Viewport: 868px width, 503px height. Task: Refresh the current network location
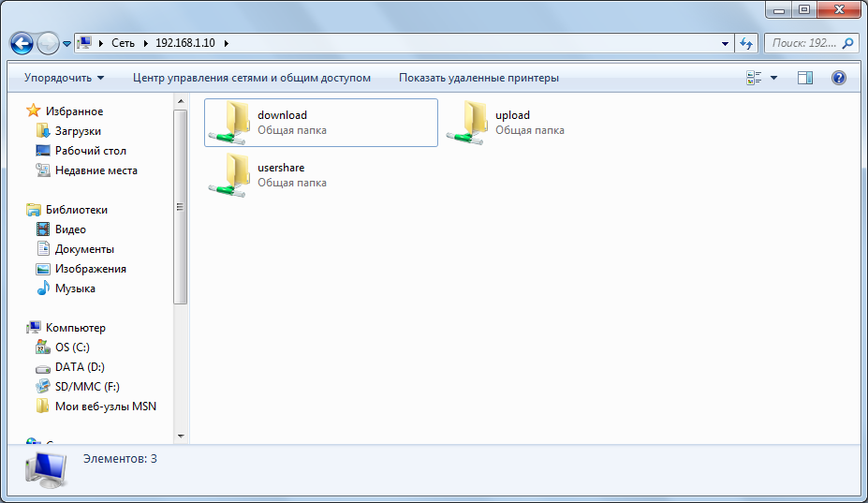746,43
